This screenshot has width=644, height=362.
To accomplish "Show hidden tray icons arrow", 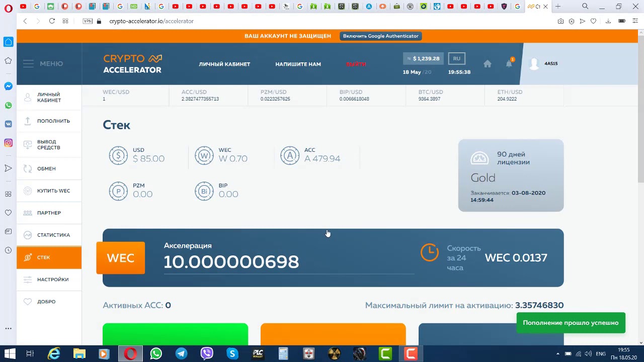I will click(557, 354).
